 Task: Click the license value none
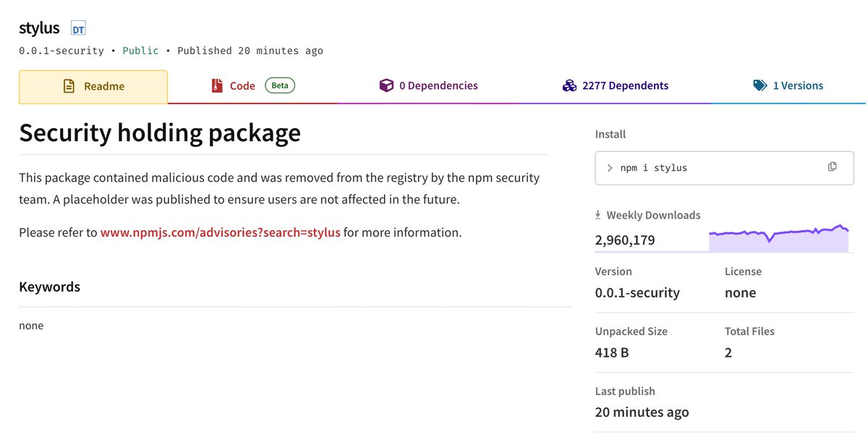point(740,292)
